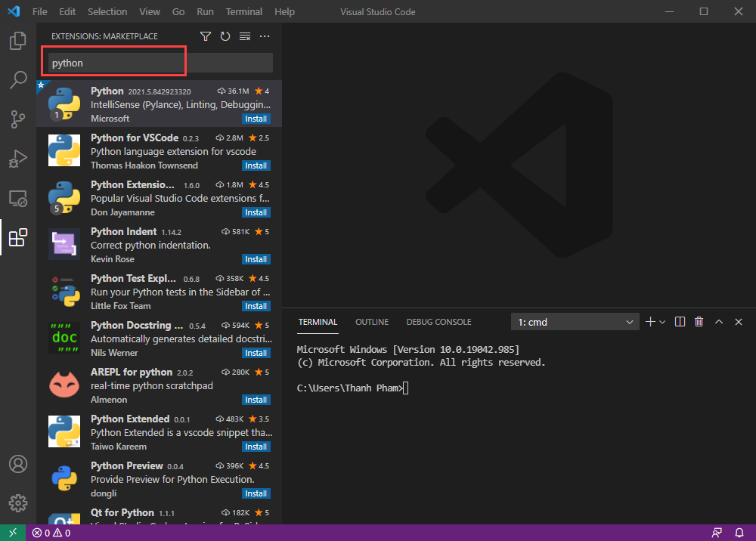Screen dimensions: 756x541
Task: Install the Python Indent extension
Action: pos(256,259)
